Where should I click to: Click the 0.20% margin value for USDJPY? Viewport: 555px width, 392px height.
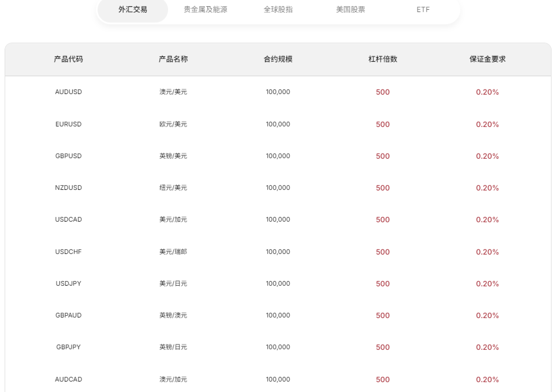(x=486, y=283)
